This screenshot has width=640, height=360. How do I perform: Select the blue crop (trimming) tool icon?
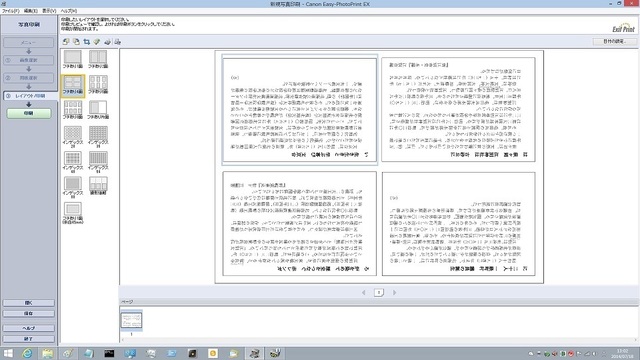point(87,42)
